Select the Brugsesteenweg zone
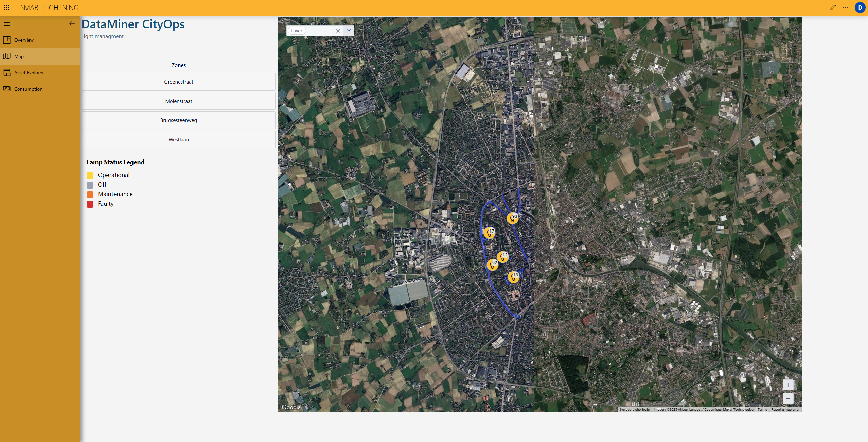Image resolution: width=868 pixels, height=442 pixels. pos(178,120)
